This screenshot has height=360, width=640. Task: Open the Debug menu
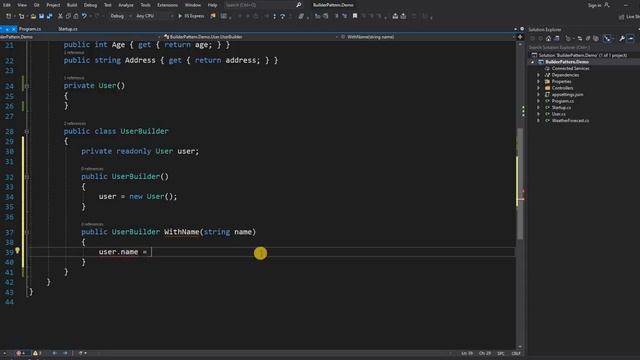(x=90, y=5)
